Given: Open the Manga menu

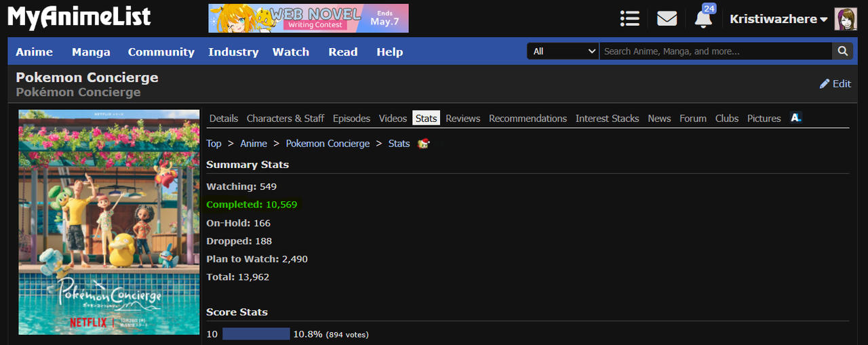Looking at the screenshot, I should pyautogui.click(x=91, y=52).
